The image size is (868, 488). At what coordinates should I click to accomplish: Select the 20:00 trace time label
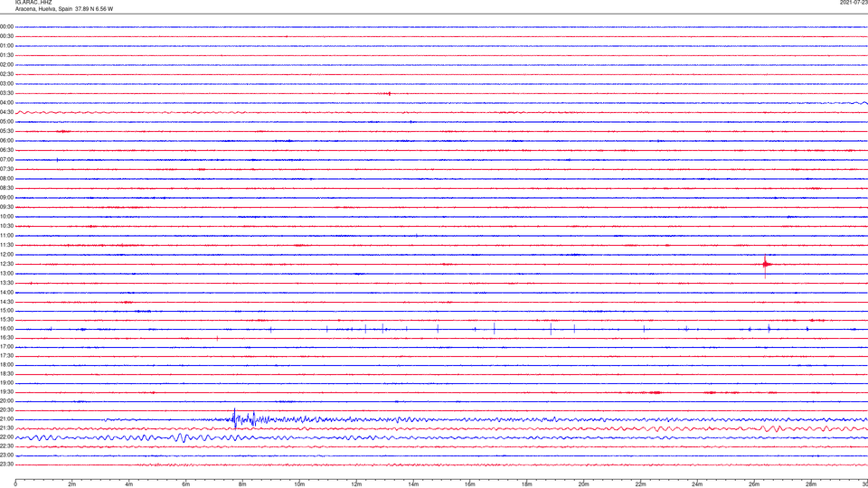click(6, 400)
